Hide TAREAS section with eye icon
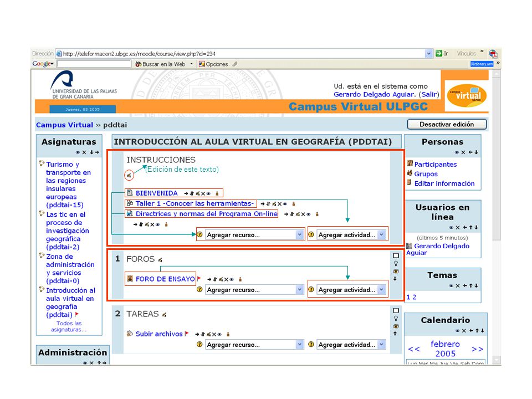 pos(396,326)
